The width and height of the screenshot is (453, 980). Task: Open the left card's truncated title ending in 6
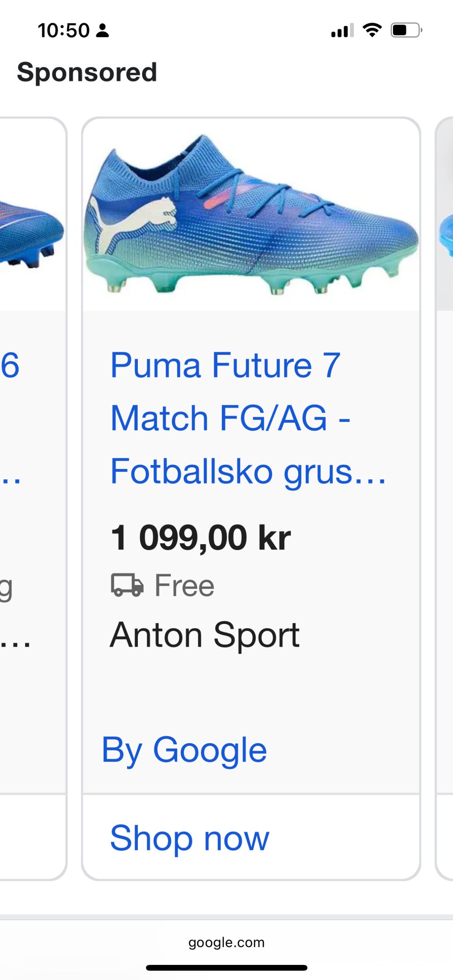10,365
